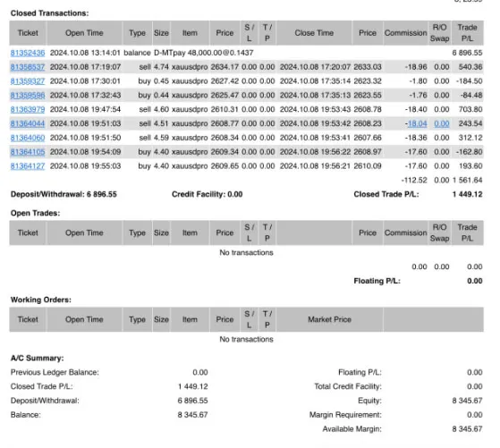Click the linked swap 0.00 in row 81364044
Viewport: 500px width, 448px height.
pos(442,123)
